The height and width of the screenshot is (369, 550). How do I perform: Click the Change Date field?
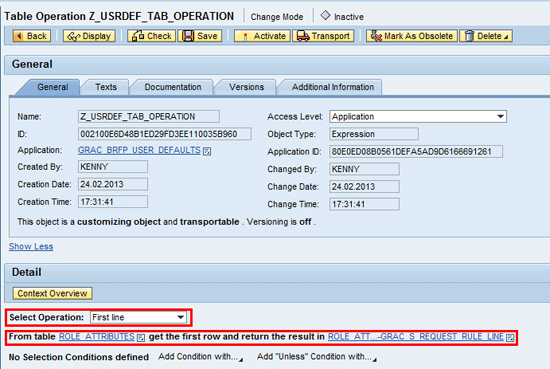click(364, 187)
